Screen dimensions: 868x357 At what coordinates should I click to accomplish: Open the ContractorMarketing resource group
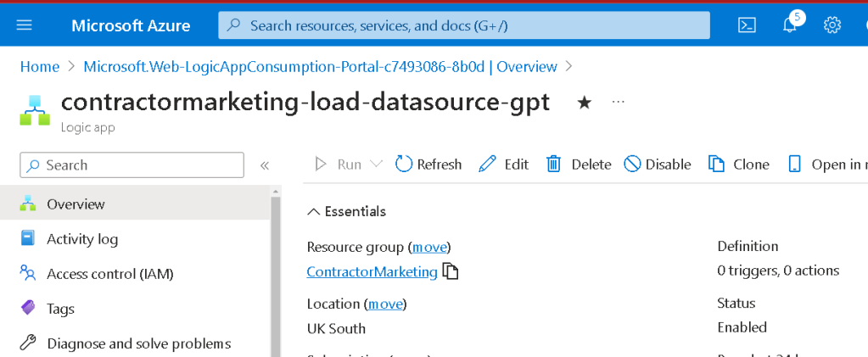(x=372, y=271)
